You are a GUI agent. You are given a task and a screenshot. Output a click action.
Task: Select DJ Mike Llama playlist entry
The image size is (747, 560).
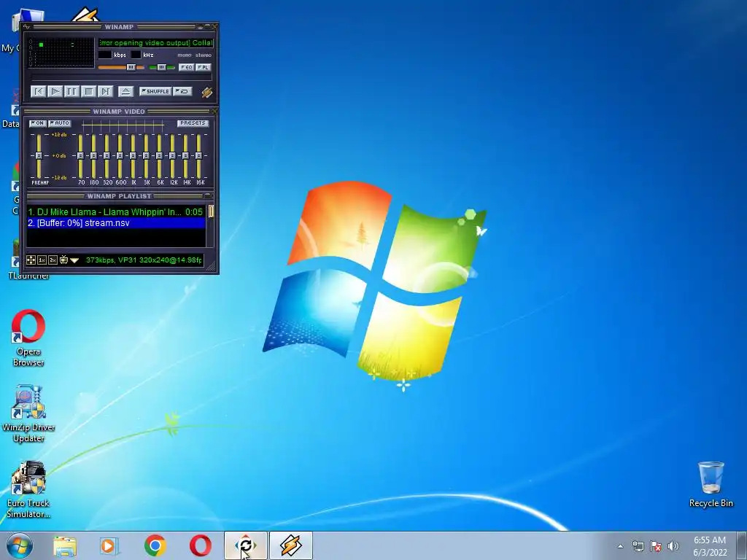point(116,212)
